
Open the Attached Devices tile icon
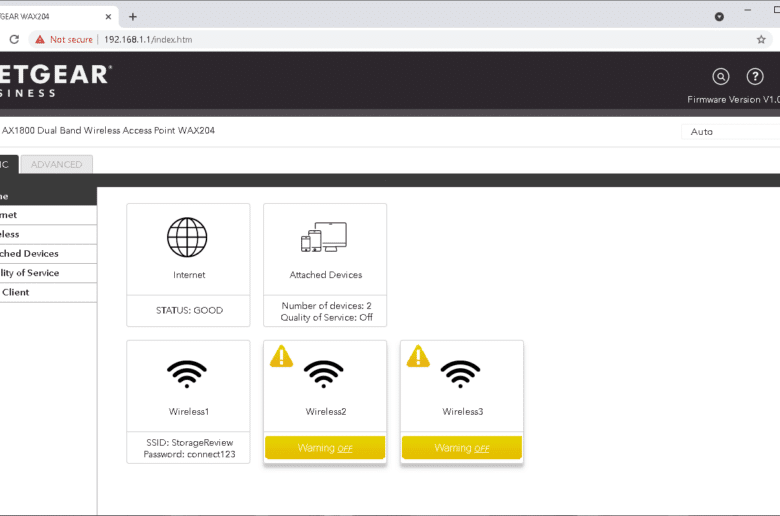pyautogui.click(x=324, y=237)
